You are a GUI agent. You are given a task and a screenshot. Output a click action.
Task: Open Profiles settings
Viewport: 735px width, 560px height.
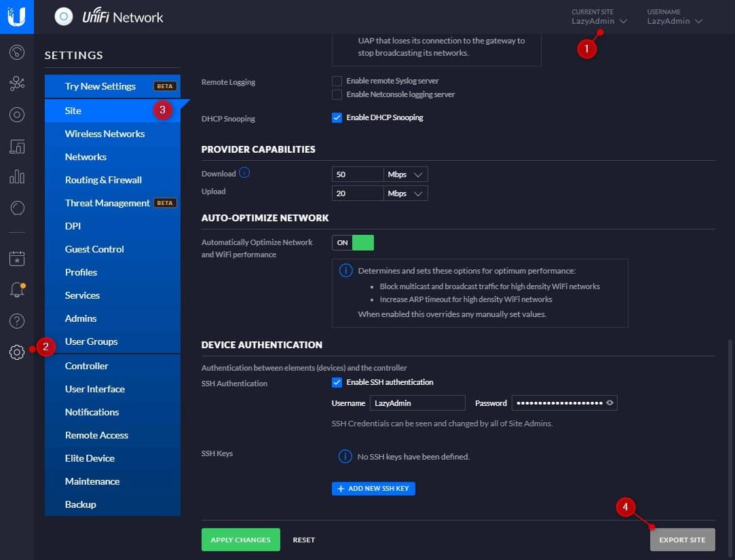coord(113,272)
